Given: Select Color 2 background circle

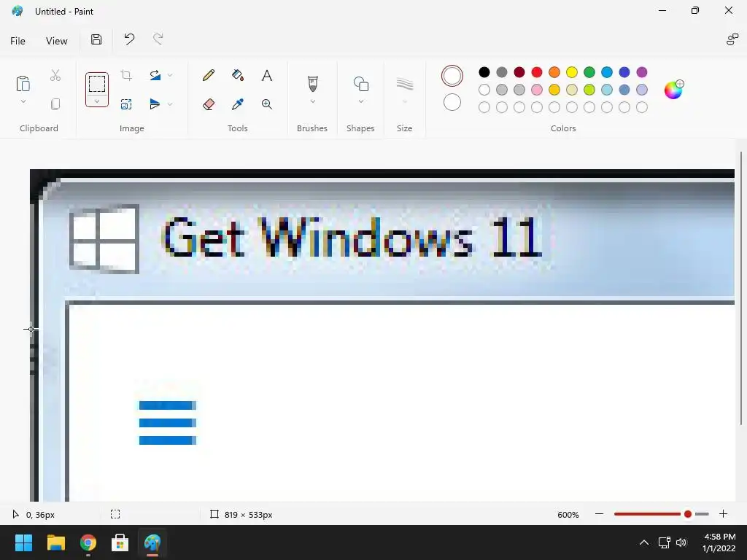Looking at the screenshot, I should [x=452, y=102].
